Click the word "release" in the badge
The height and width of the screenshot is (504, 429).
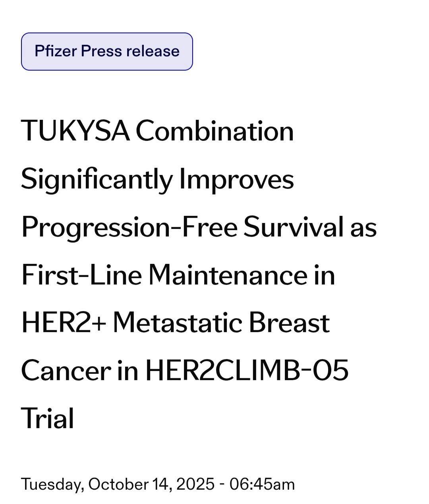[x=153, y=51]
